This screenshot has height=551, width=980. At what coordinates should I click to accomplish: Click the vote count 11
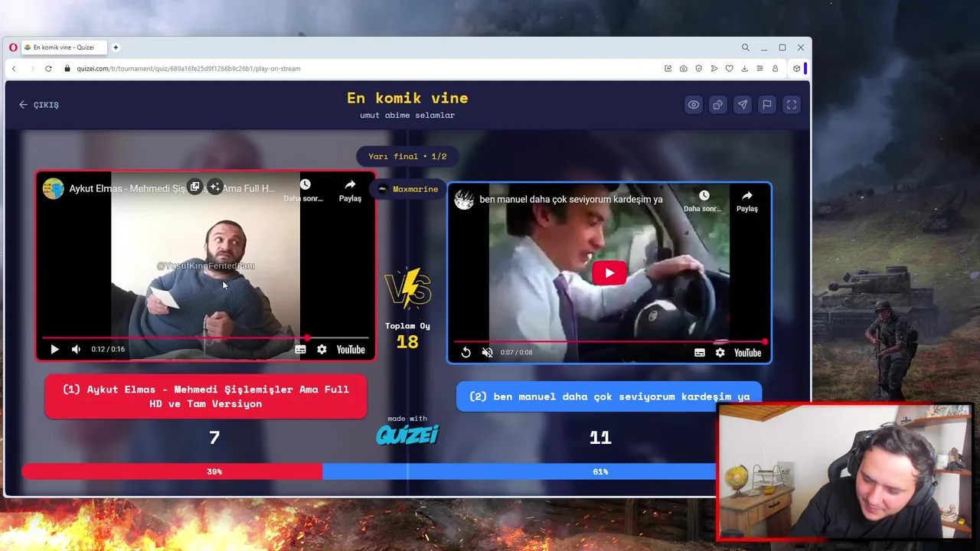click(x=600, y=437)
